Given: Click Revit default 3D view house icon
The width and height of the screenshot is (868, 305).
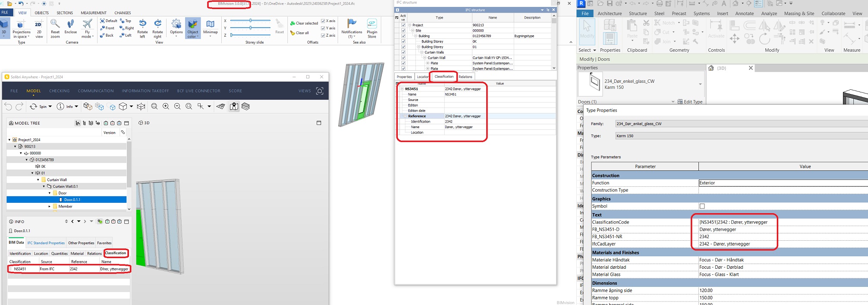Looking at the screenshot, I should click(x=735, y=3).
